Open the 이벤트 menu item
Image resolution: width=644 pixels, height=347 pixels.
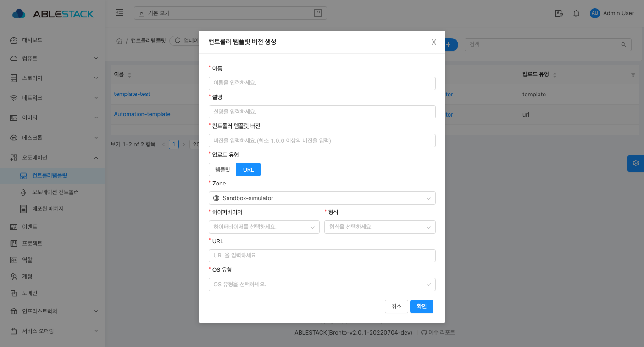point(53,227)
